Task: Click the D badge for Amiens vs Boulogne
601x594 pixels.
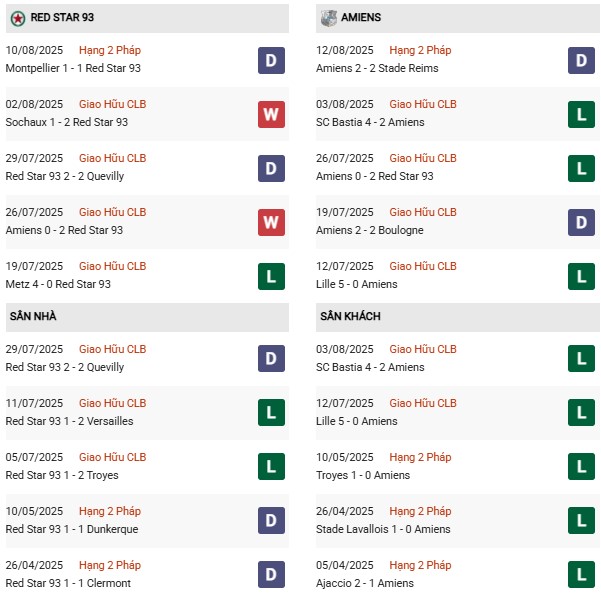Action: pyautogui.click(x=581, y=223)
